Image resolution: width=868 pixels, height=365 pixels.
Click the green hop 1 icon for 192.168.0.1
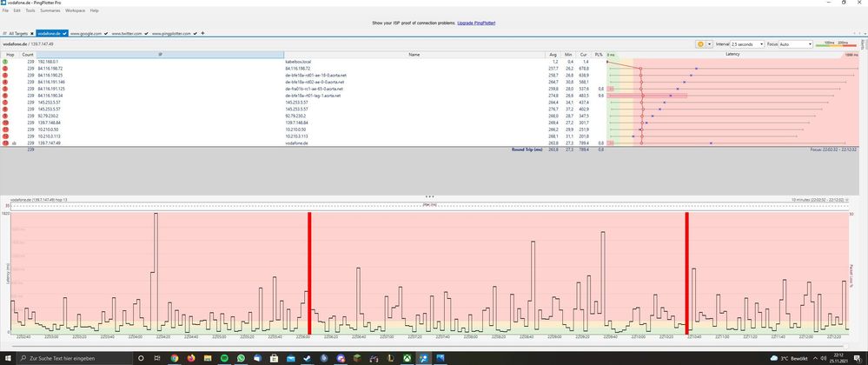pos(5,62)
